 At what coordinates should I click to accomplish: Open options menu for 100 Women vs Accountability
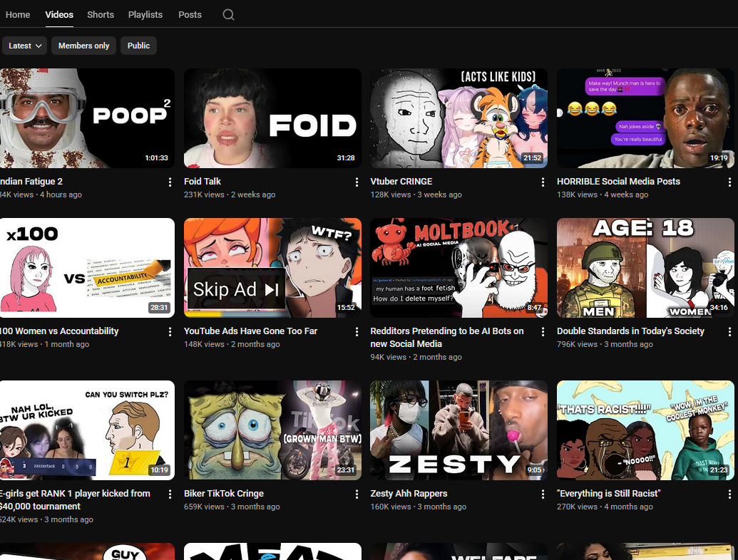[x=170, y=331]
